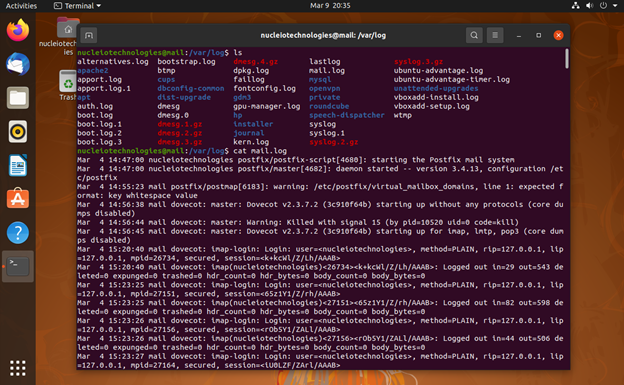Click 'unattended-upgrades' directory name
The image size is (624, 385).
point(436,88)
